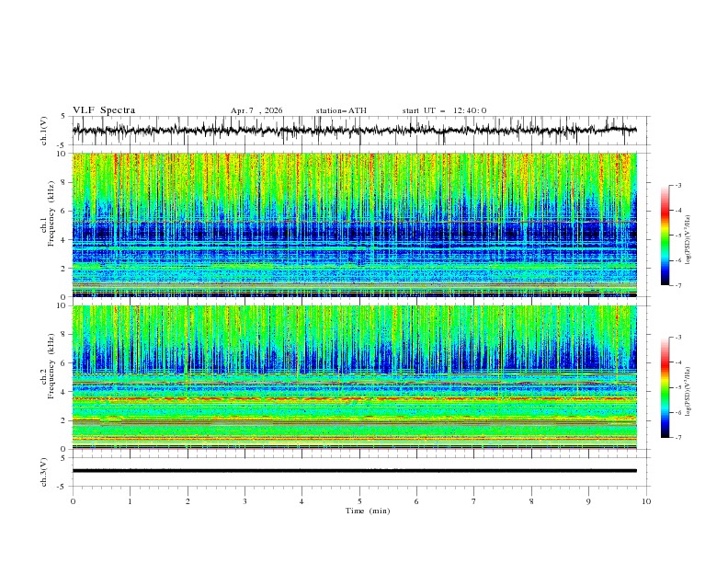Viewport: 728px width, 563px height.
Task: Click the red 3.5 kHz band in ch.2 spectrogram
Action: click(354, 398)
